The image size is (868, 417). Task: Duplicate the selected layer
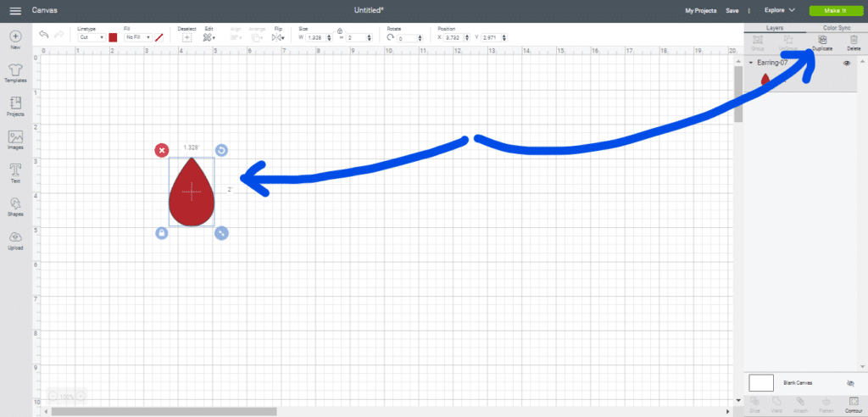821,42
